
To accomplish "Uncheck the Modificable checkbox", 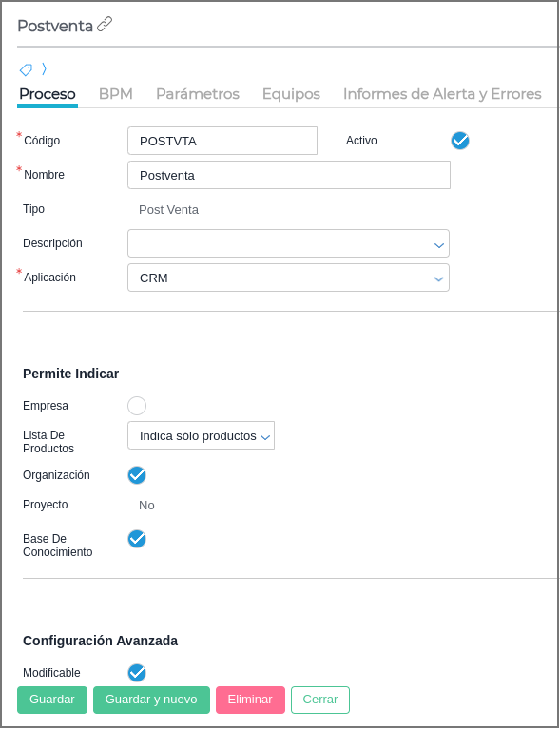I will click(x=137, y=672).
